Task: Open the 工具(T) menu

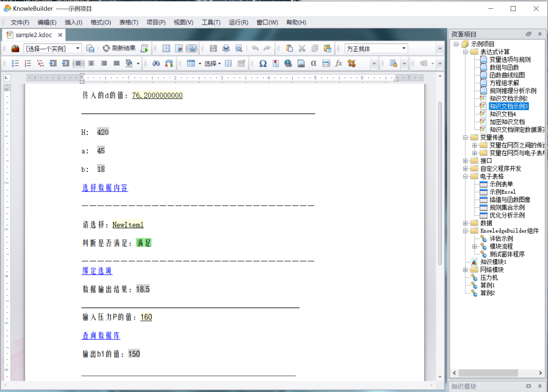Action: [x=211, y=22]
